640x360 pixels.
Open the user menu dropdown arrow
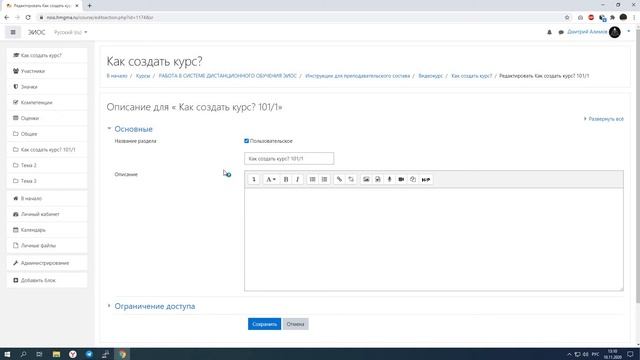tap(629, 31)
